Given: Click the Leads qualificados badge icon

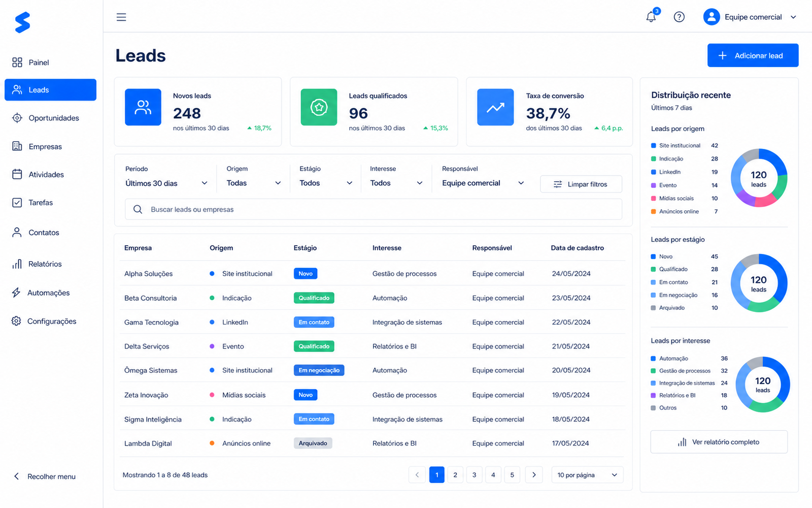Looking at the screenshot, I should (x=319, y=107).
